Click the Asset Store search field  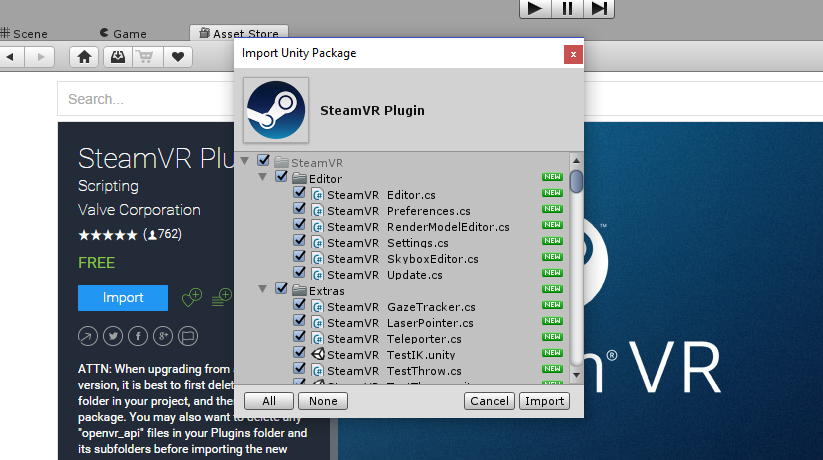click(146, 99)
